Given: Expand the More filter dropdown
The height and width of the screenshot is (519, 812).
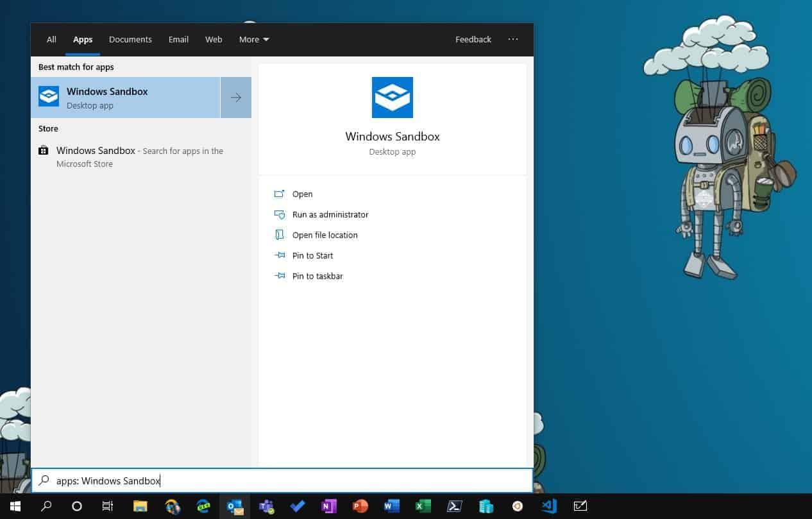Looking at the screenshot, I should (x=254, y=40).
